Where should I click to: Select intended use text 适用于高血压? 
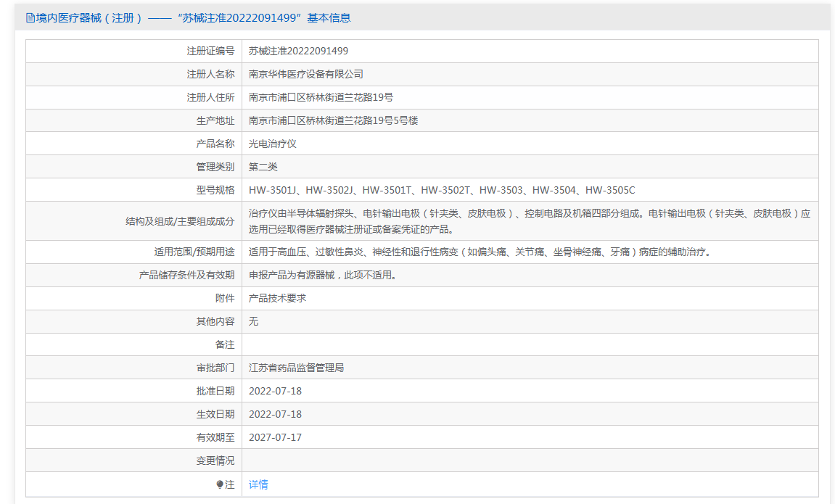[480, 252]
